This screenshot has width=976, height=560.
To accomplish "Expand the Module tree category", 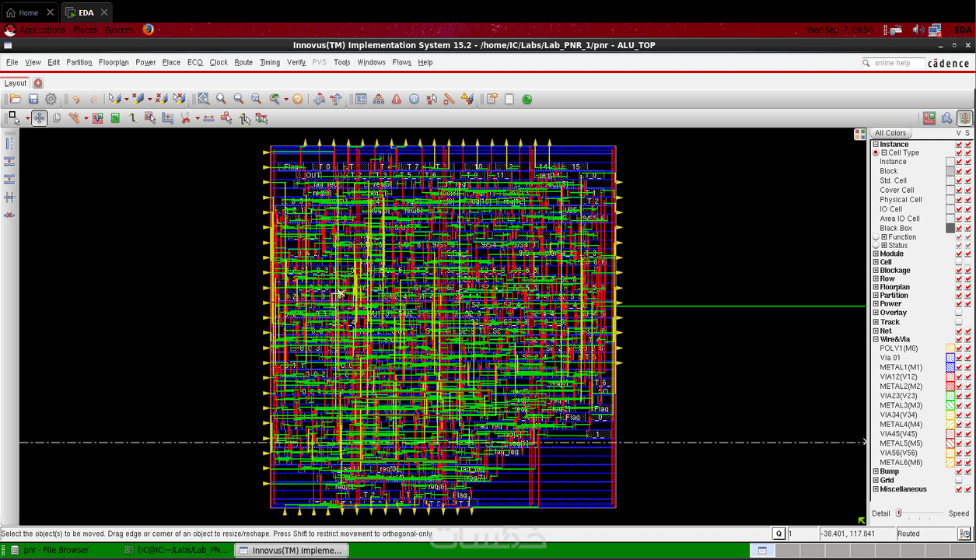I will tap(876, 253).
